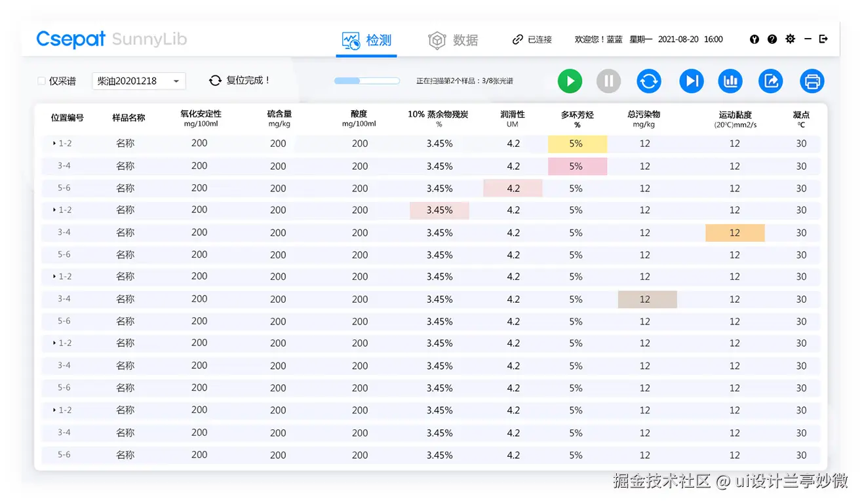862x504 pixels.
Task: Click the scan progress bar
Action: coord(366,81)
